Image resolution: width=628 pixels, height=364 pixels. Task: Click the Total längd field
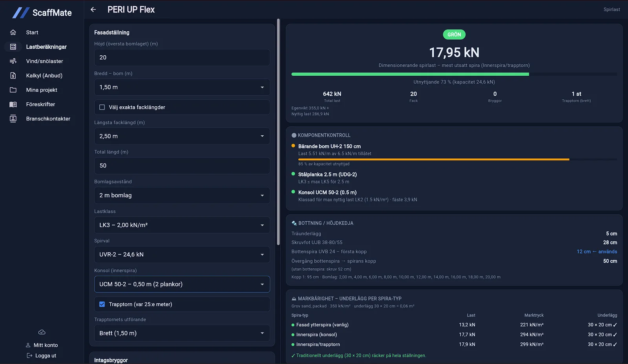pos(182,166)
